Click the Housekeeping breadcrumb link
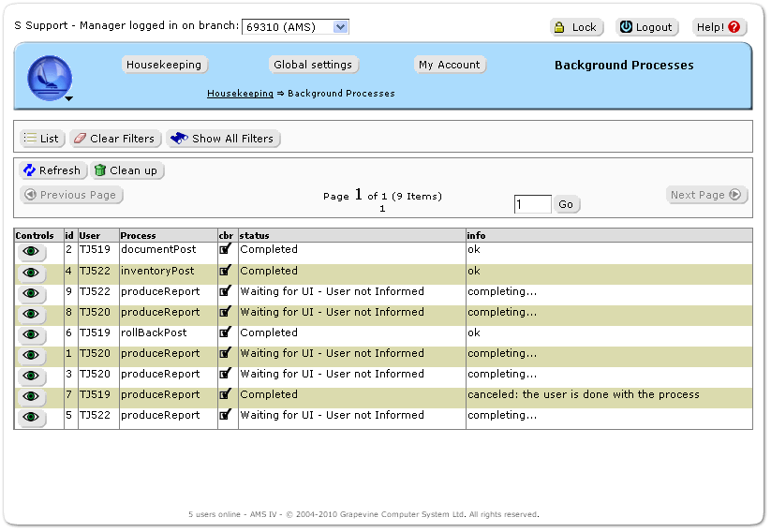This screenshot has width=771, height=532. pos(240,94)
